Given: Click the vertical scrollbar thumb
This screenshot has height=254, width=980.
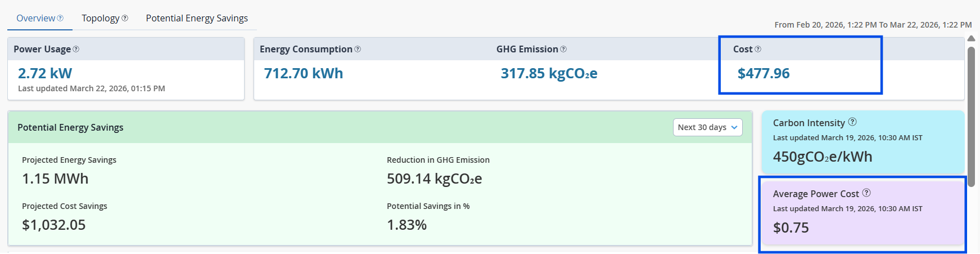Looking at the screenshot, I should (x=971, y=113).
